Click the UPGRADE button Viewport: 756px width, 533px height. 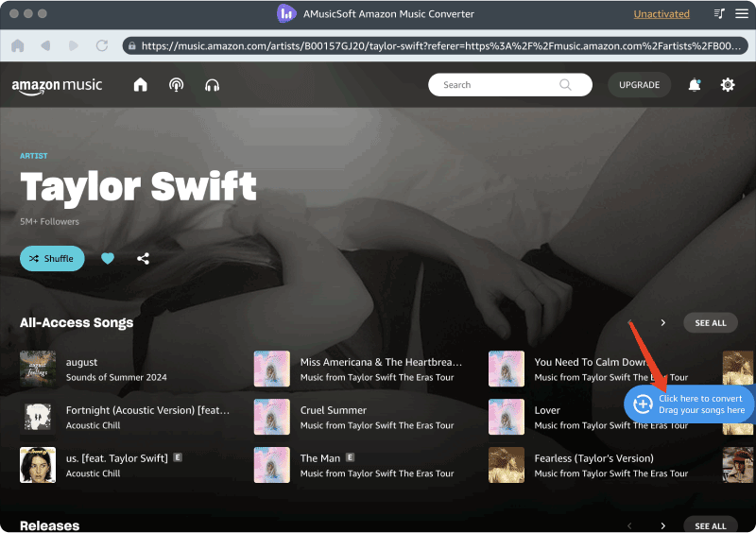639,85
